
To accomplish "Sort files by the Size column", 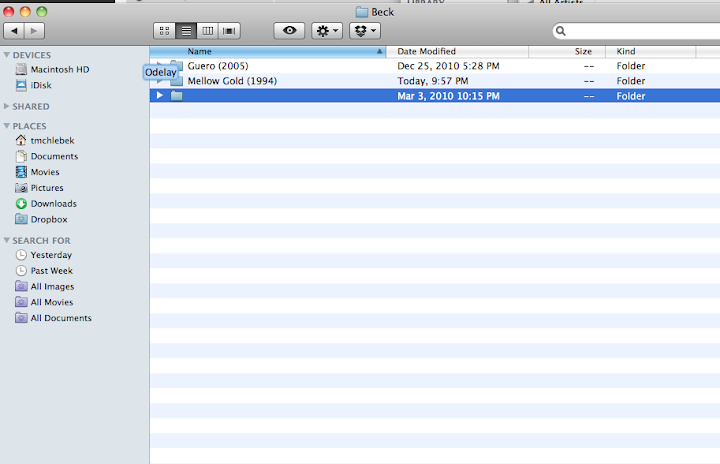I will (567, 51).
